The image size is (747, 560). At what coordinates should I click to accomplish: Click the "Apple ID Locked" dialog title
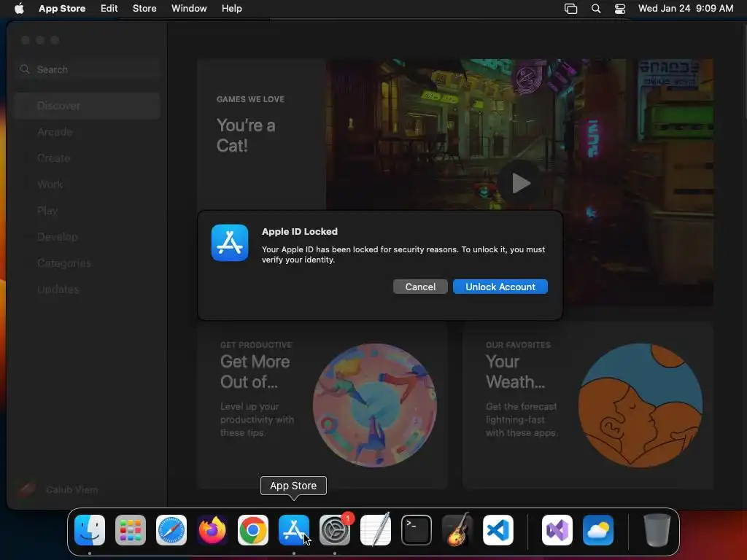[300, 231]
